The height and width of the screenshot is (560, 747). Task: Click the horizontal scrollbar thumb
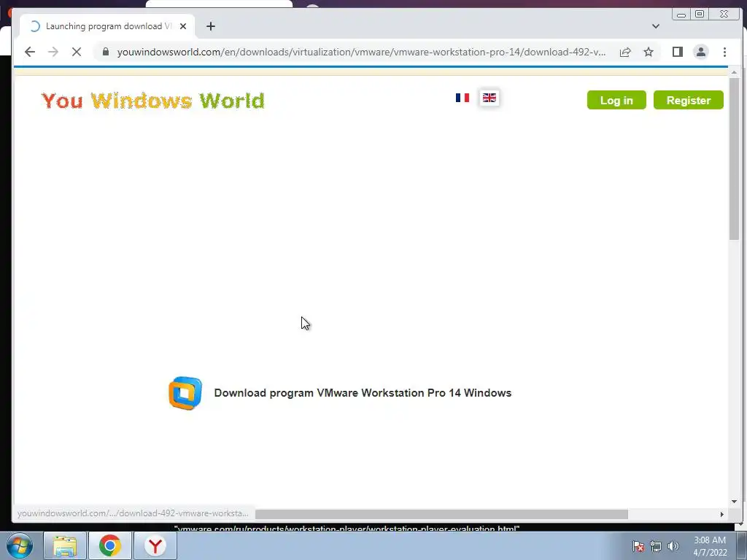[441, 514]
